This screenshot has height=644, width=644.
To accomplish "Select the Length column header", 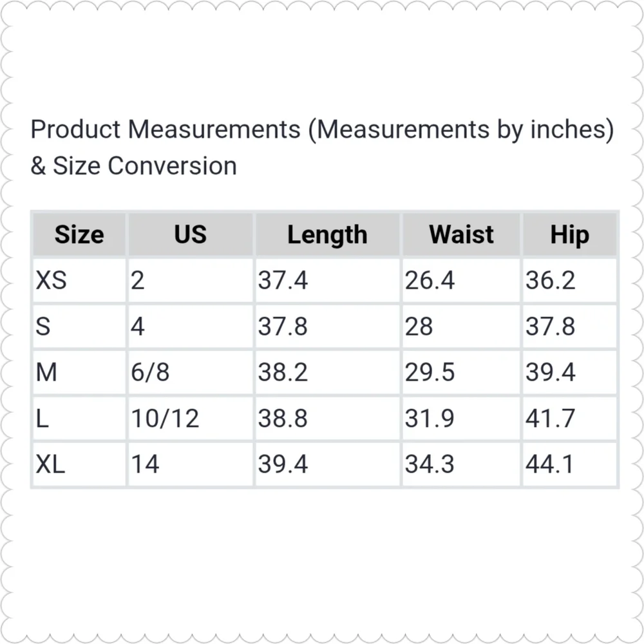I will [327, 234].
